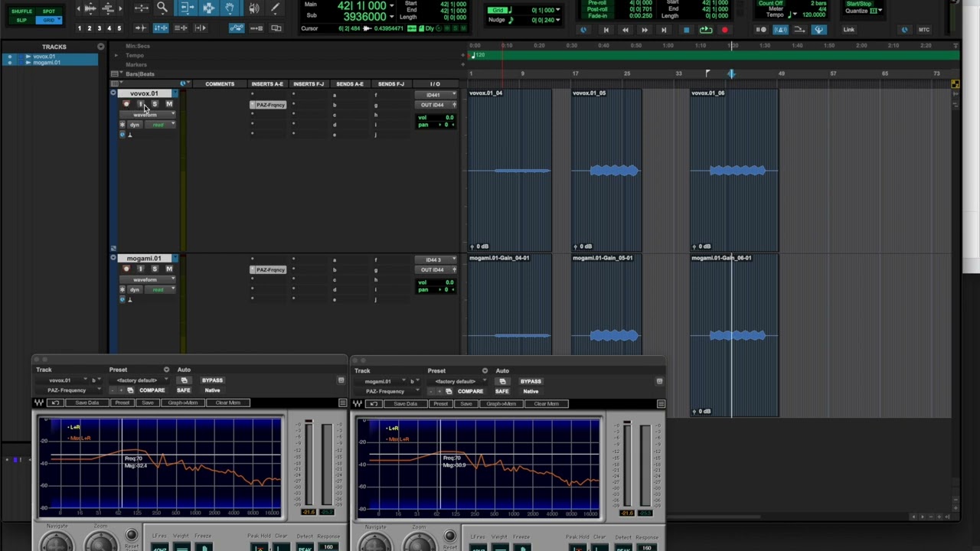Open vovox.01 automation mode selector (read)
This screenshot has width=980, height=551.
(160, 125)
